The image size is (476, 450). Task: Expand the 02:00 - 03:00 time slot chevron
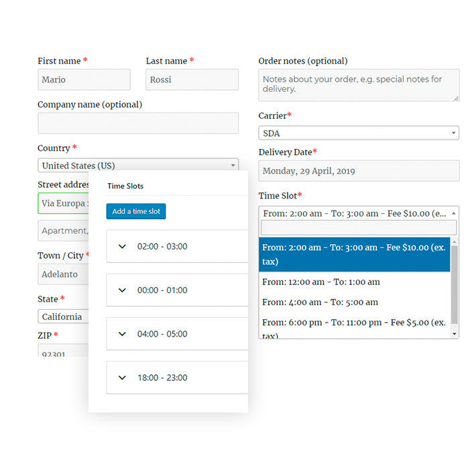(x=122, y=247)
